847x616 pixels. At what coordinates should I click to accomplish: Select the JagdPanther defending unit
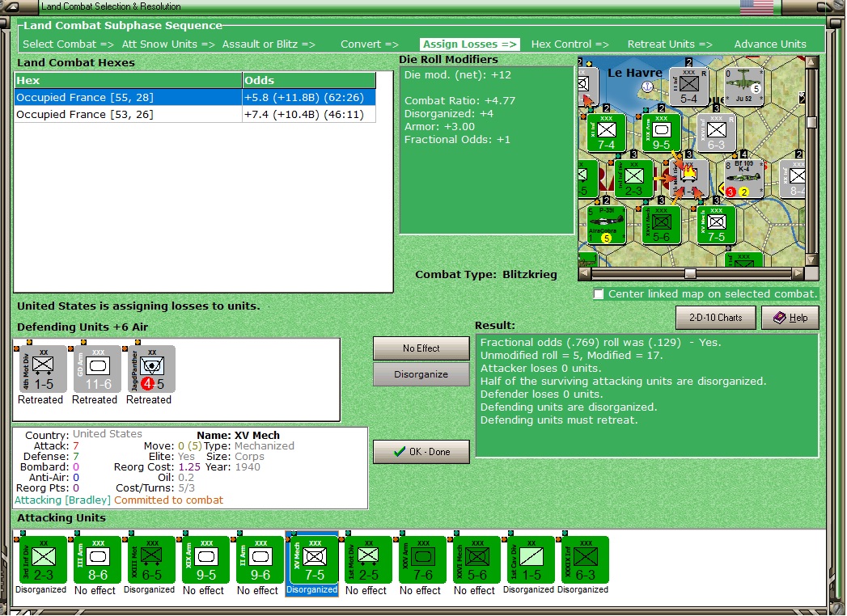coord(152,369)
